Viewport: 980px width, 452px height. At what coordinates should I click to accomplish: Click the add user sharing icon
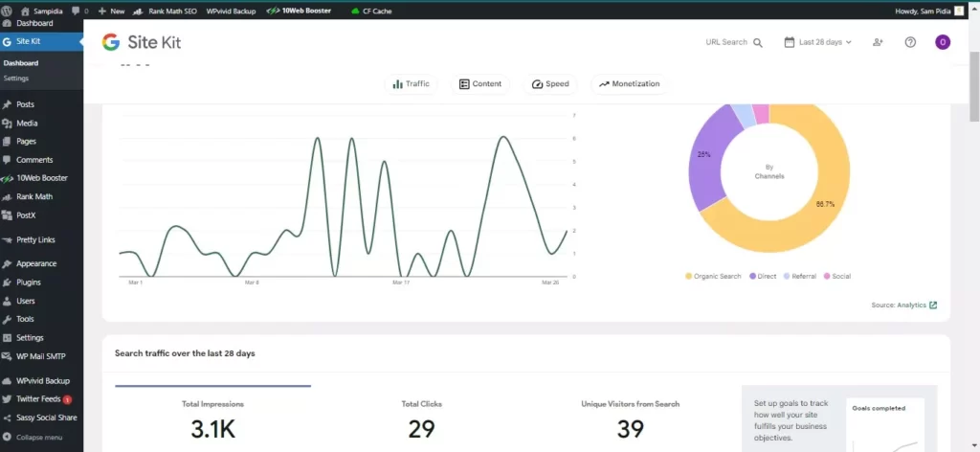(879, 42)
